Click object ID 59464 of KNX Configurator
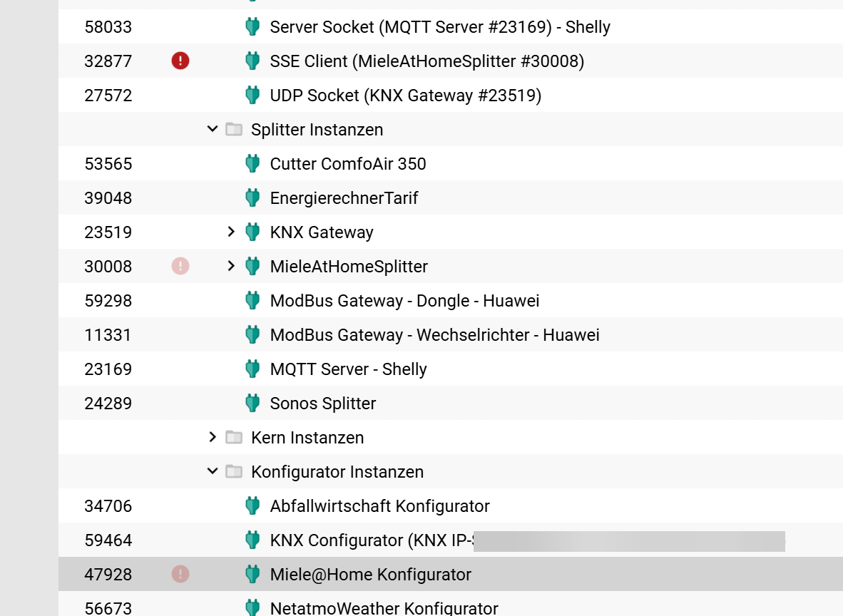 (108, 540)
